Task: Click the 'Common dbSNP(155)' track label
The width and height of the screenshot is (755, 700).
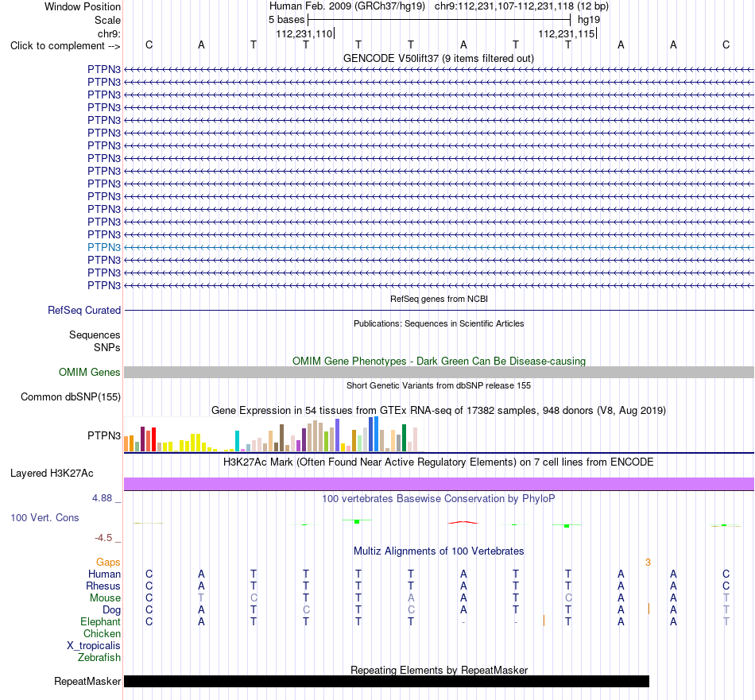Action: coord(71,396)
